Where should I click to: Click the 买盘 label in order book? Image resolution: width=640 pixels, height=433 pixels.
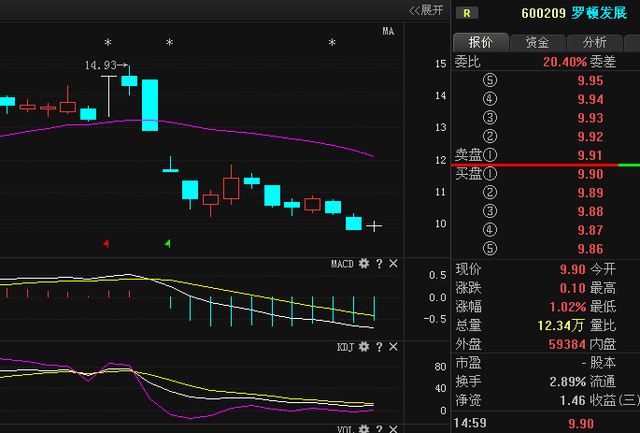tap(469, 174)
